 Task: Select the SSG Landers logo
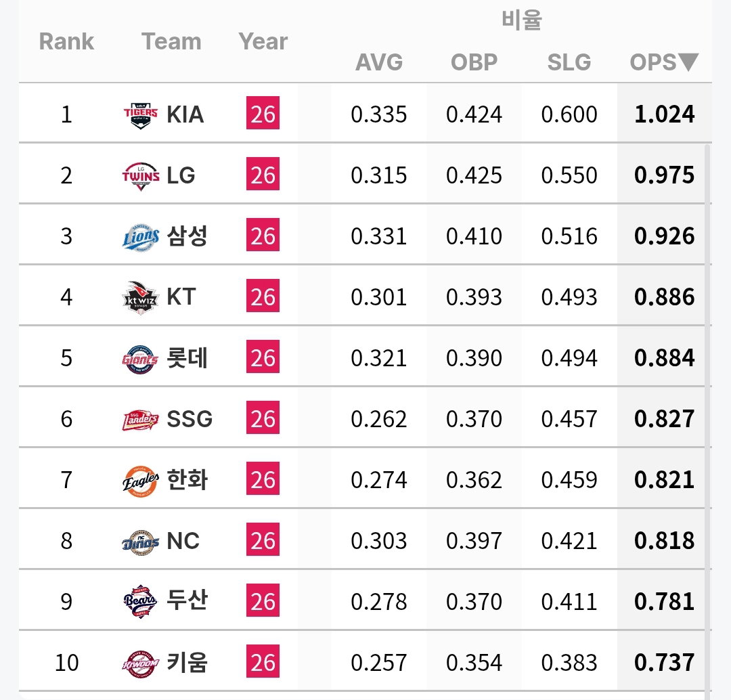pyautogui.click(x=140, y=420)
